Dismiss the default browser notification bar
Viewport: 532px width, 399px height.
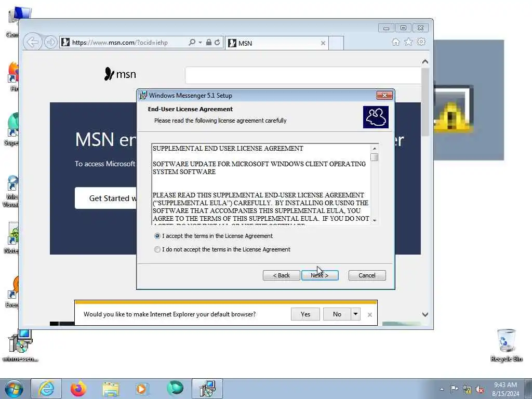click(370, 315)
